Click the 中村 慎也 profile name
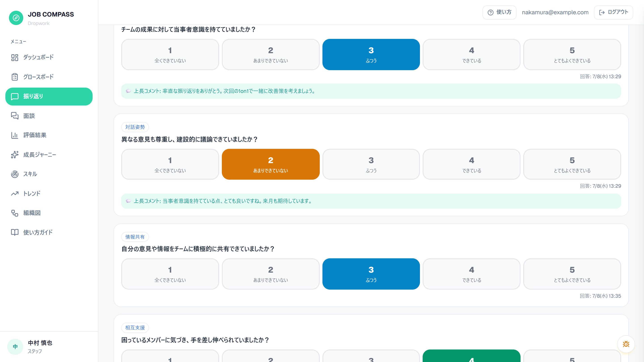The height and width of the screenshot is (362, 644). [x=40, y=343]
